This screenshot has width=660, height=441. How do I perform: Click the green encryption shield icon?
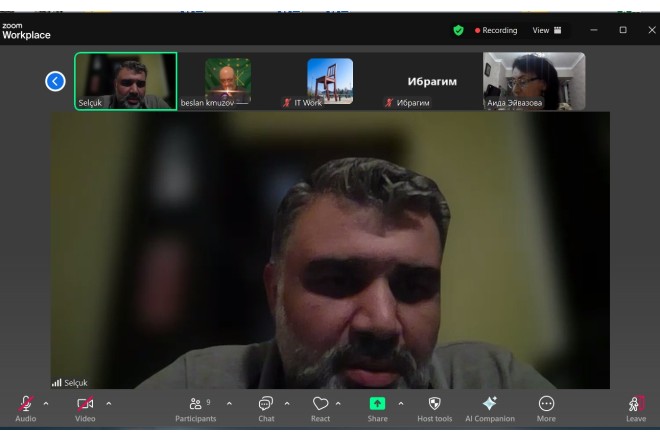(458, 30)
